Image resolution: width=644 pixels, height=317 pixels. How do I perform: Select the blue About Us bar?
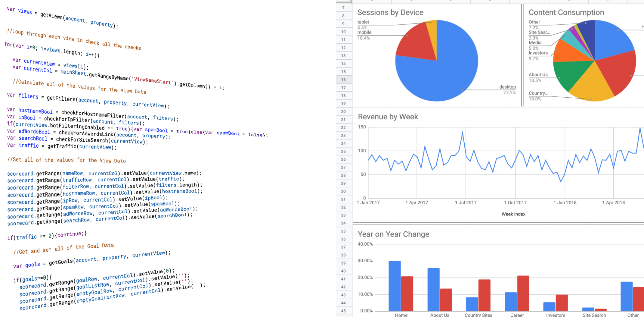click(433, 290)
